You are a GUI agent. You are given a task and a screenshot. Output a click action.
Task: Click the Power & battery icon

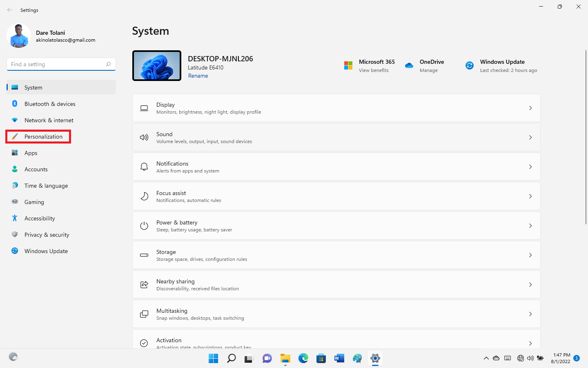coord(144,226)
